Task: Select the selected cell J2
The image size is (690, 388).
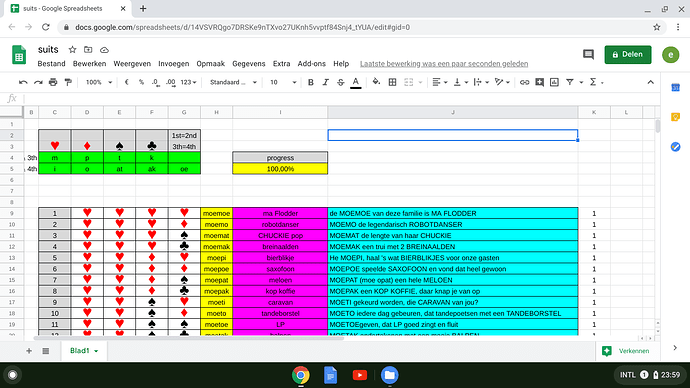Action: [x=453, y=135]
